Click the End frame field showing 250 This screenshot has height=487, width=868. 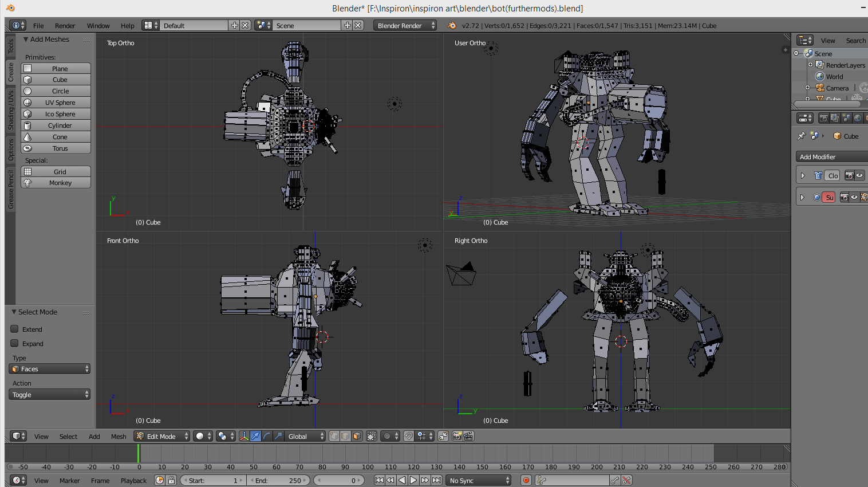(279, 481)
